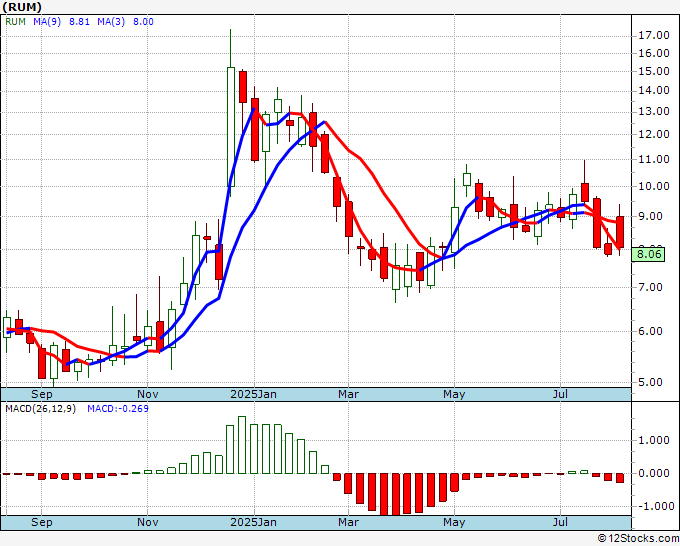Click the 10.00 price axis label
Screen dimensions: 680x546
(x=654, y=186)
